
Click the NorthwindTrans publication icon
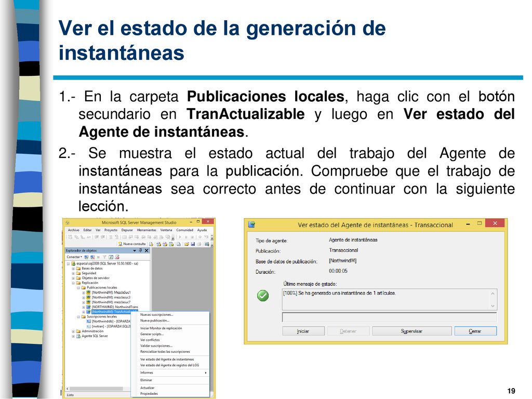(x=88, y=307)
